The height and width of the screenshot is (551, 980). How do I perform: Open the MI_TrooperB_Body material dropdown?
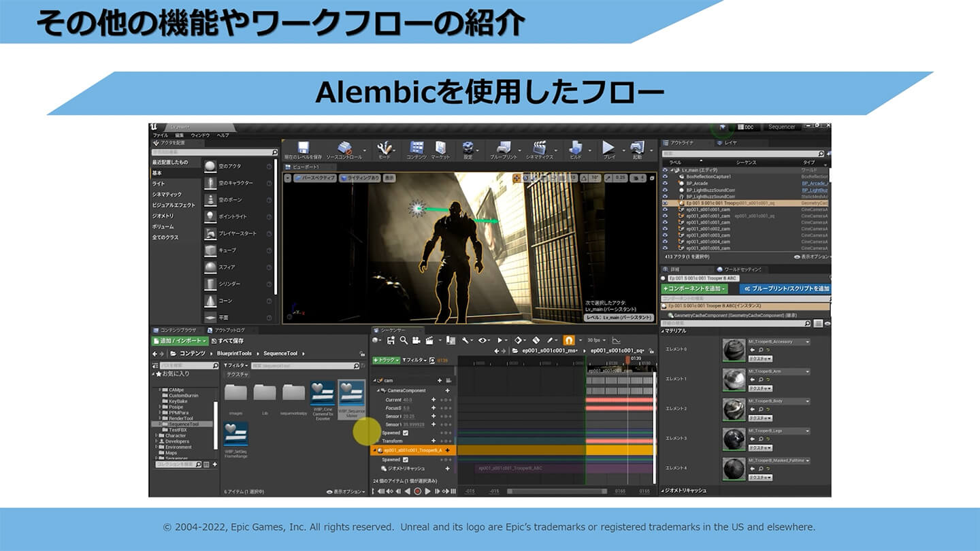click(x=779, y=401)
